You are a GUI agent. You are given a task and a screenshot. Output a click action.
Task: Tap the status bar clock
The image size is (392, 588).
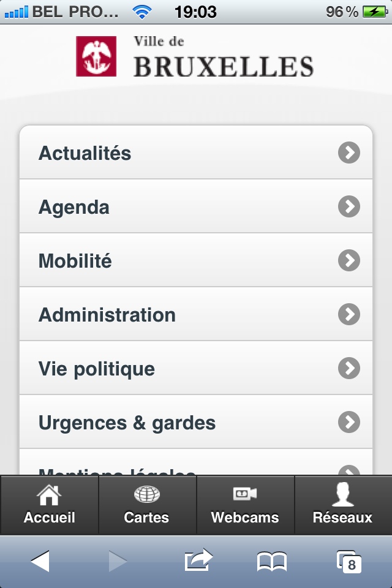coord(195,12)
